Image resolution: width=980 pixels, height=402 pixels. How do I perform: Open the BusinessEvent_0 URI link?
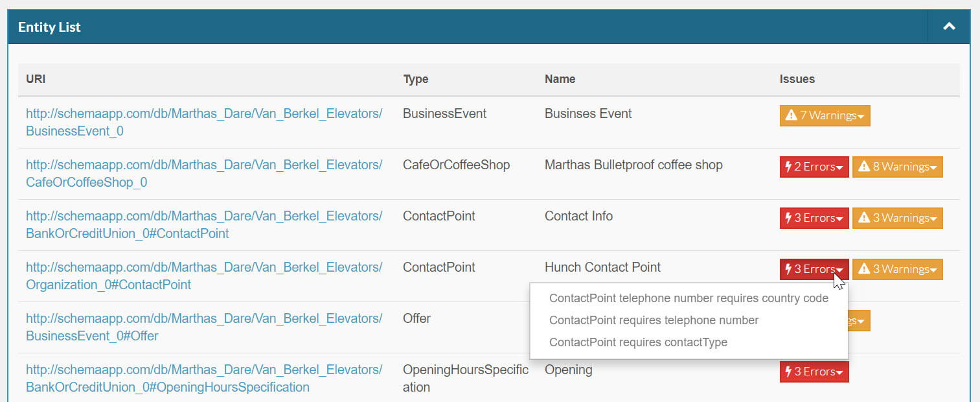point(203,122)
